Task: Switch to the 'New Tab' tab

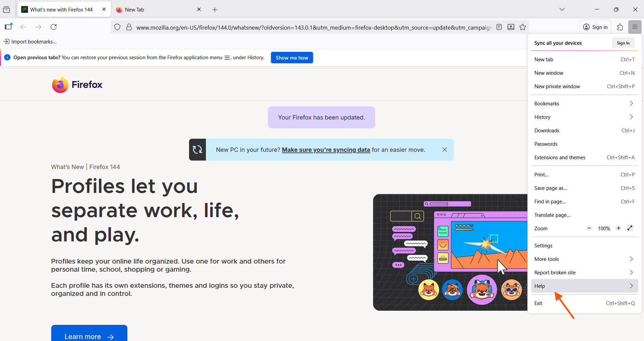Action: coord(159,9)
